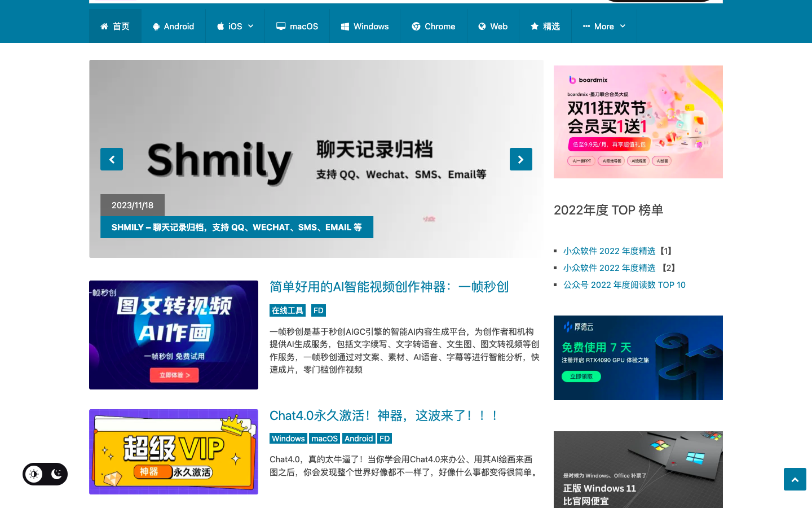Open the Chat4.0永久激活 article title
Screen dimensions: 812x508
point(384,415)
